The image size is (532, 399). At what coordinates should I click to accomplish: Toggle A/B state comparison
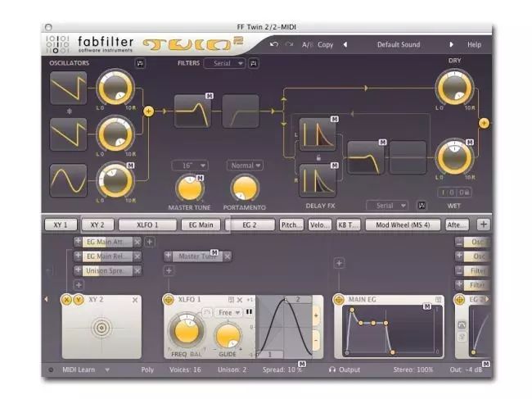click(x=307, y=44)
